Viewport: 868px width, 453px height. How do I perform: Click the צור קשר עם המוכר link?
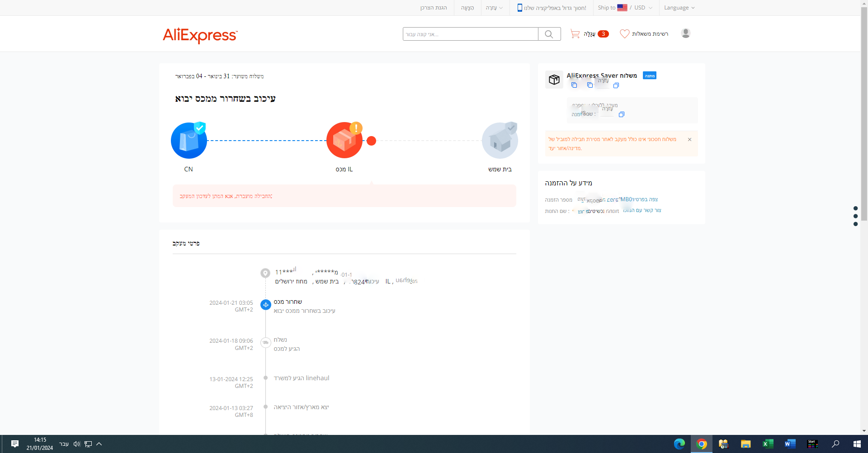point(642,210)
